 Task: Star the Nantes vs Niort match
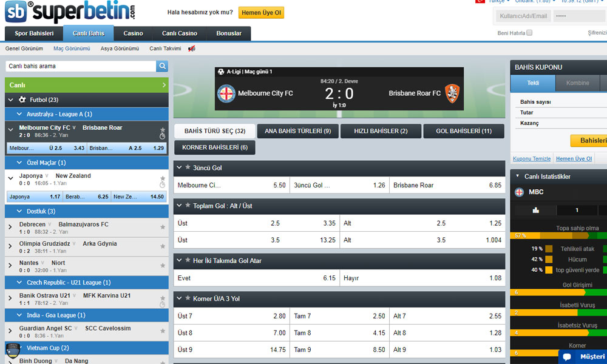coord(163,265)
